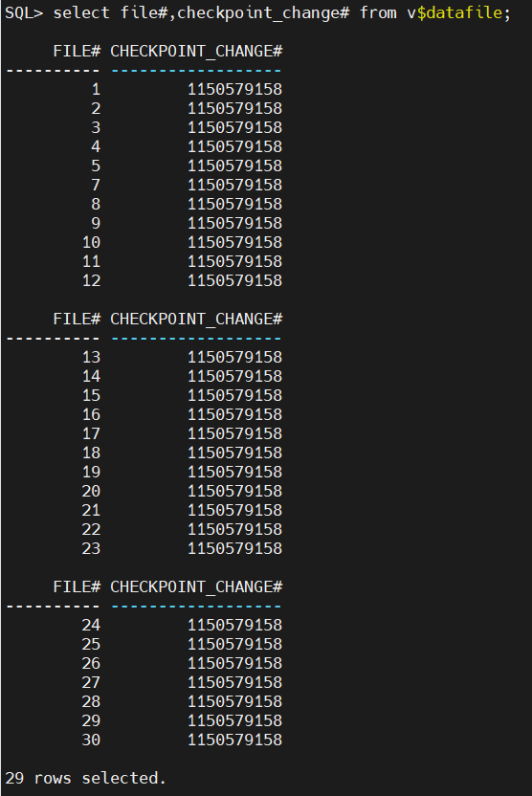
Task: Click file number 5 in output
Action: pyautogui.click(x=96, y=166)
